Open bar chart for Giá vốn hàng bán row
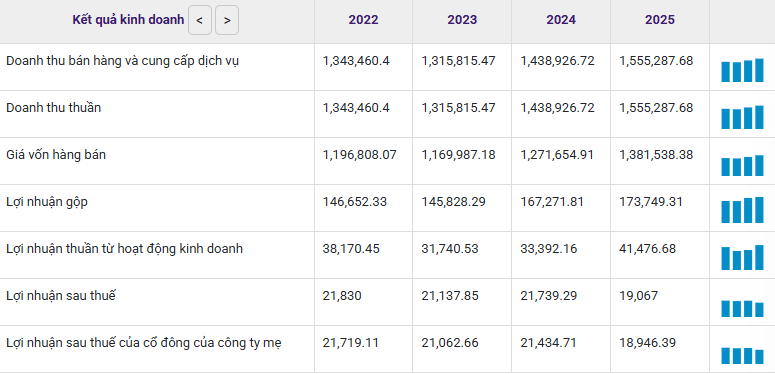 click(x=742, y=165)
